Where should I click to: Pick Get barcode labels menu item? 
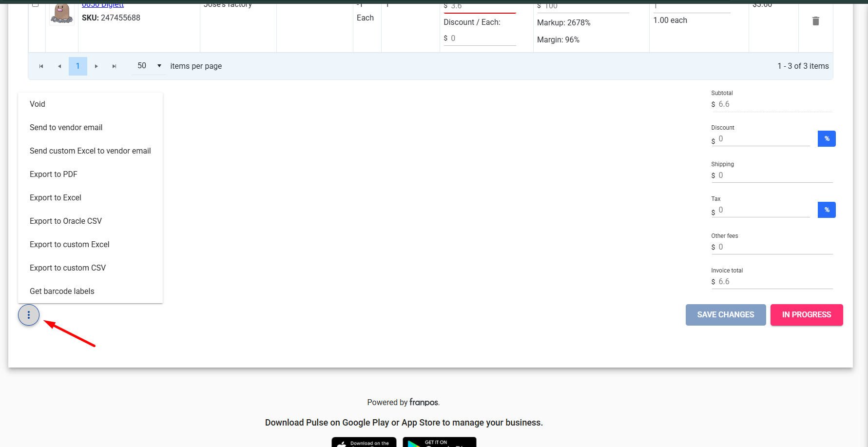pos(62,292)
